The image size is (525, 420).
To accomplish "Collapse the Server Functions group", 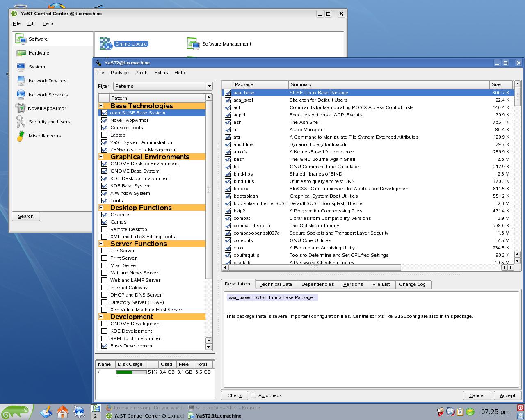I will (101, 243).
